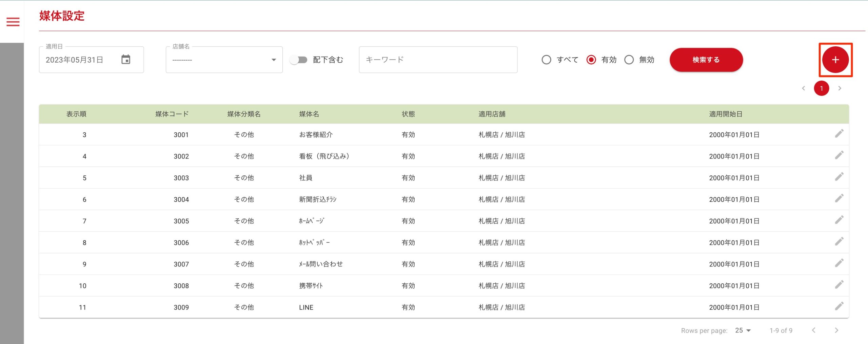This screenshot has width=868, height=344.
Task: Select the 無効 radio button
Action: coord(629,60)
